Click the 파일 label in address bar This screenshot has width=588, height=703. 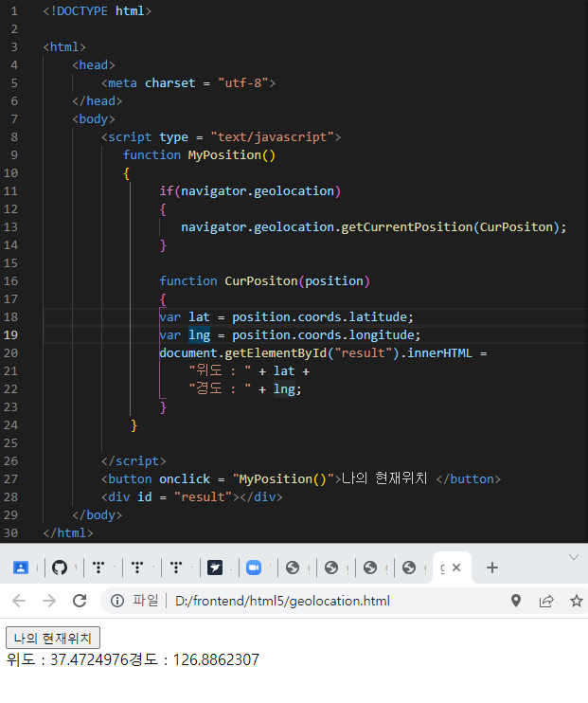[x=145, y=601]
